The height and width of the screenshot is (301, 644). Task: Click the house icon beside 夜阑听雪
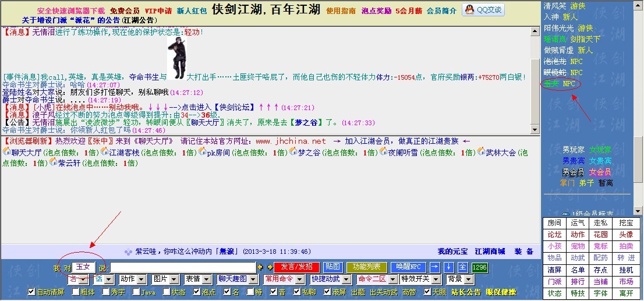point(384,151)
